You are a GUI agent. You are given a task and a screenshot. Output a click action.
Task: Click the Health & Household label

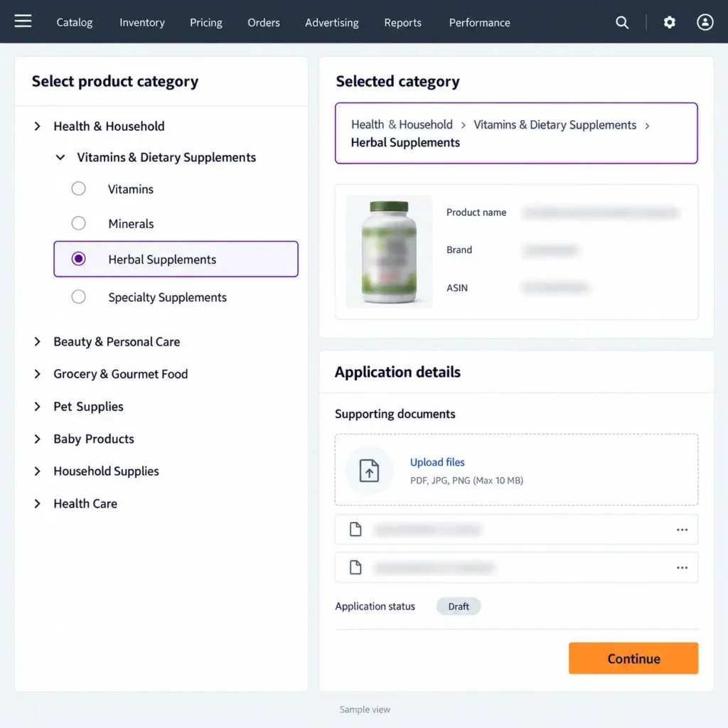click(x=109, y=127)
